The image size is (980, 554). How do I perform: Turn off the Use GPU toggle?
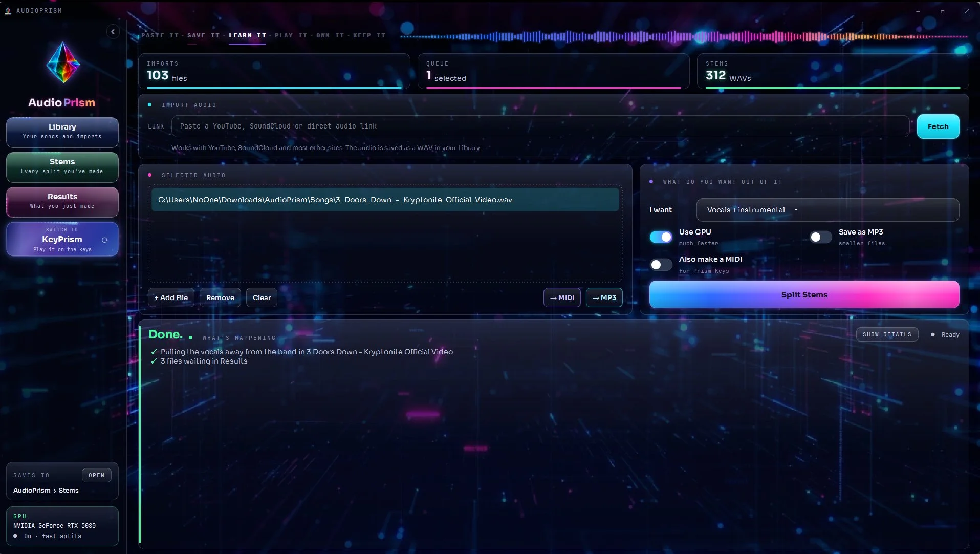click(x=661, y=237)
